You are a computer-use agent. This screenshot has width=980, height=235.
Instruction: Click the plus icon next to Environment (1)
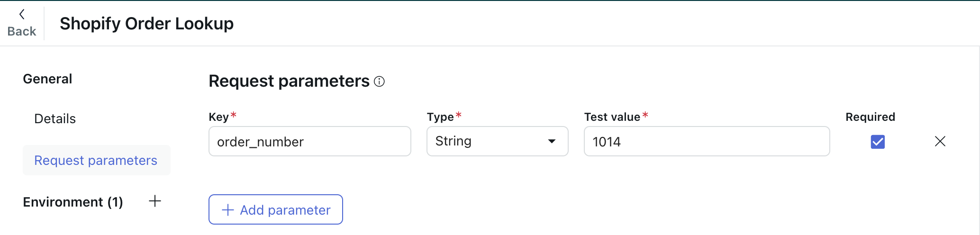pyautogui.click(x=155, y=201)
